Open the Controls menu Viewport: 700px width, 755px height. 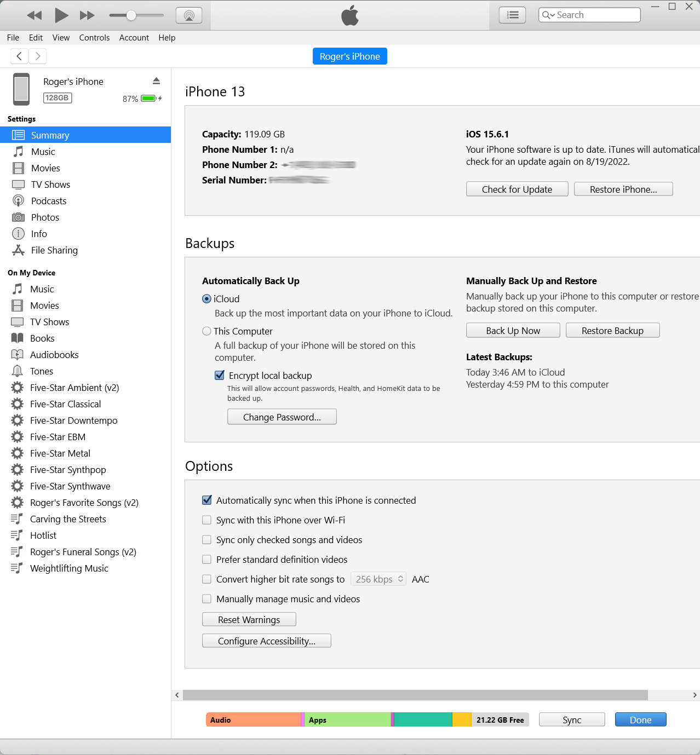click(94, 38)
